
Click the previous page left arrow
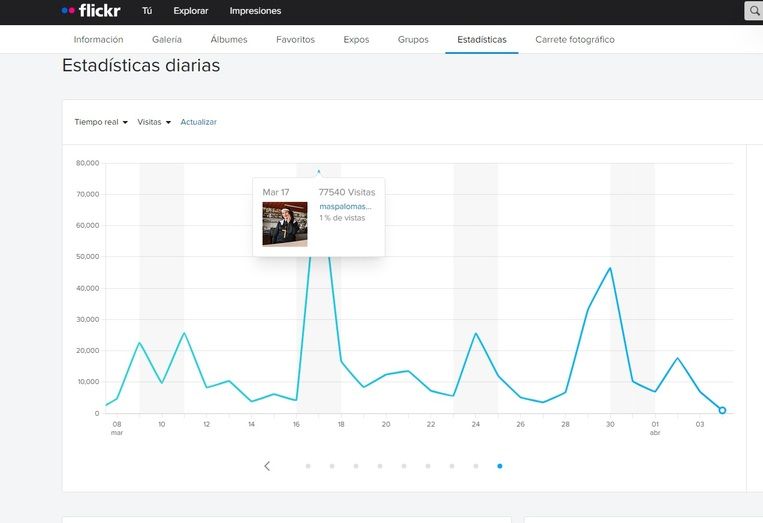[x=267, y=466]
